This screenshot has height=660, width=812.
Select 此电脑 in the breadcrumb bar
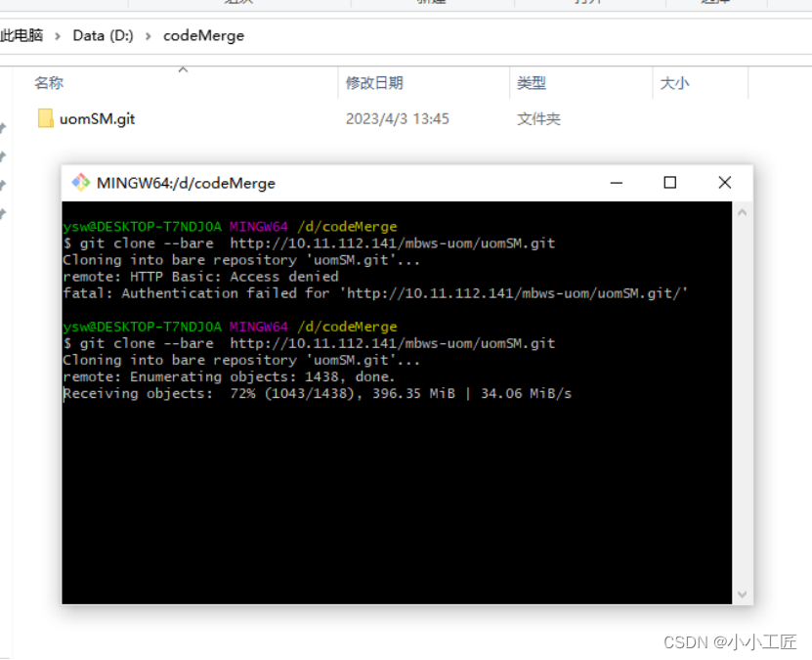[21, 35]
